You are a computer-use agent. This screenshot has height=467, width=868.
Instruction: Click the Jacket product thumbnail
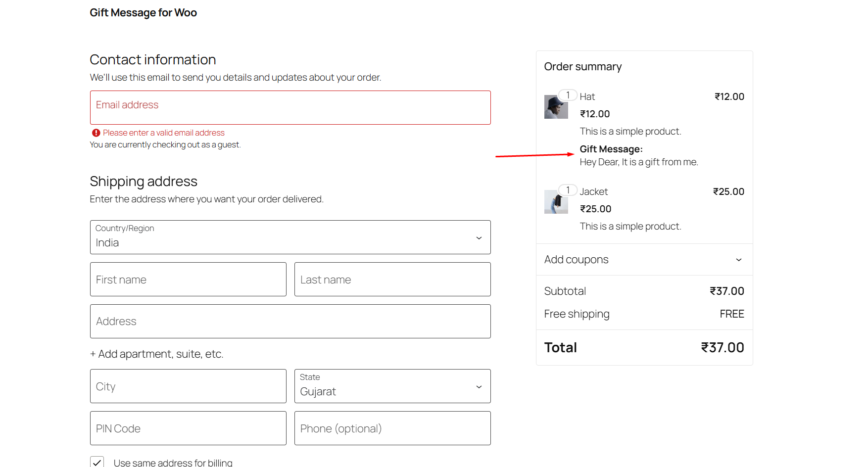pos(556,202)
